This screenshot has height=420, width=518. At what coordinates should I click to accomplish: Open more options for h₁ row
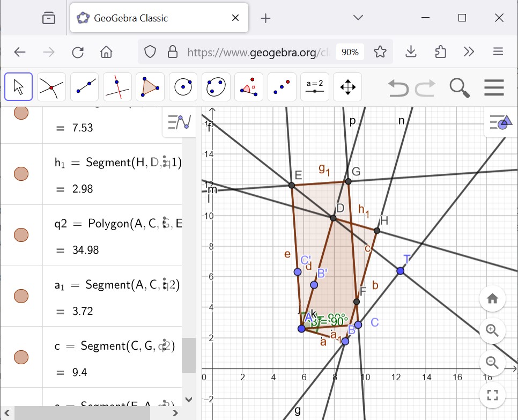click(165, 162)
